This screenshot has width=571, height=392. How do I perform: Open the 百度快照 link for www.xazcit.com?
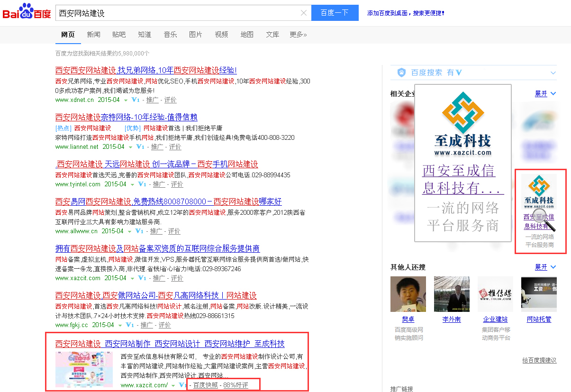point(206,385)
